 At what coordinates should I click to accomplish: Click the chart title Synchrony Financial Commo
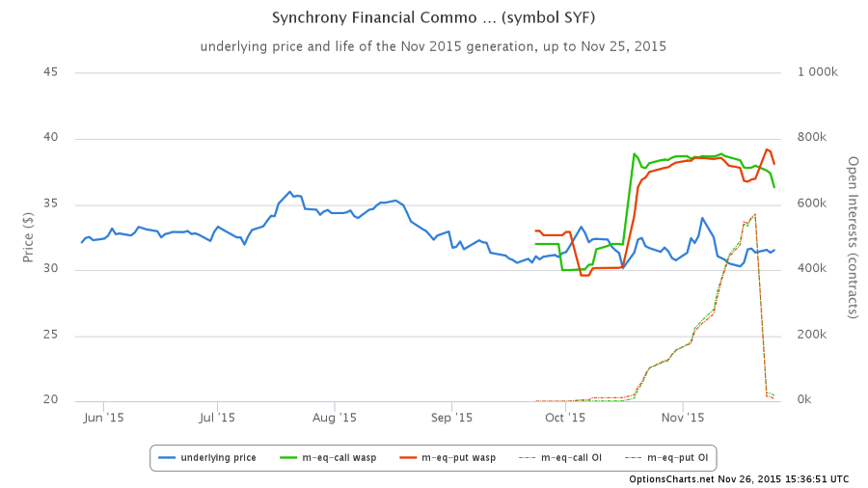433,17
